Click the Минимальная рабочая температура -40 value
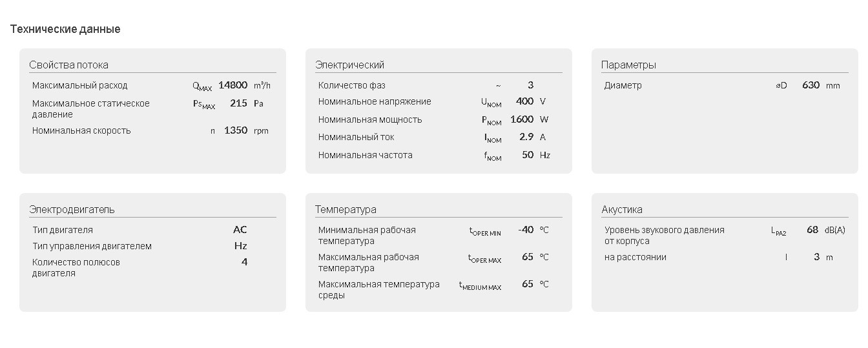868x348 pixels. click(x=526, y=230)
